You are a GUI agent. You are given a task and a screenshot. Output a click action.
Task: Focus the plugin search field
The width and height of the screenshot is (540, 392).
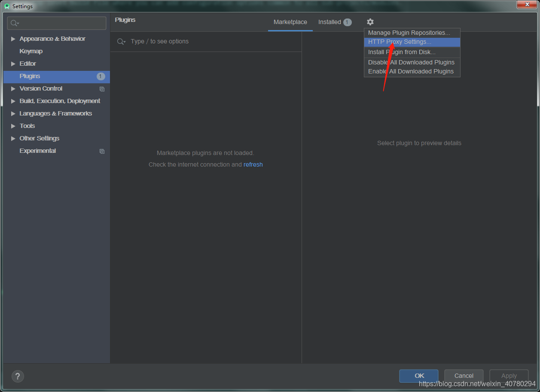tap(206, 41)
